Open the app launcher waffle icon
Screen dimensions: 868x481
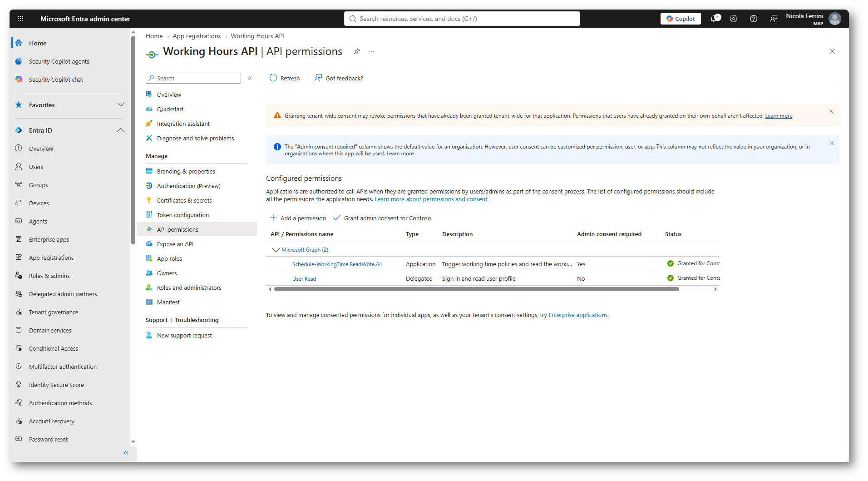20,19
